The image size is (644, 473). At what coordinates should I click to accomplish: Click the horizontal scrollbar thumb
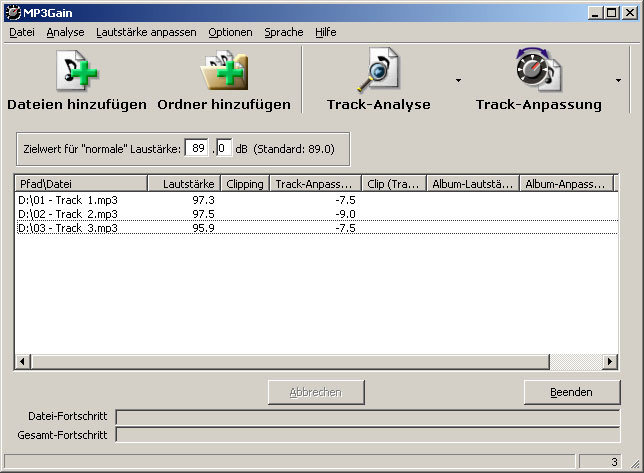coord(290,362)
